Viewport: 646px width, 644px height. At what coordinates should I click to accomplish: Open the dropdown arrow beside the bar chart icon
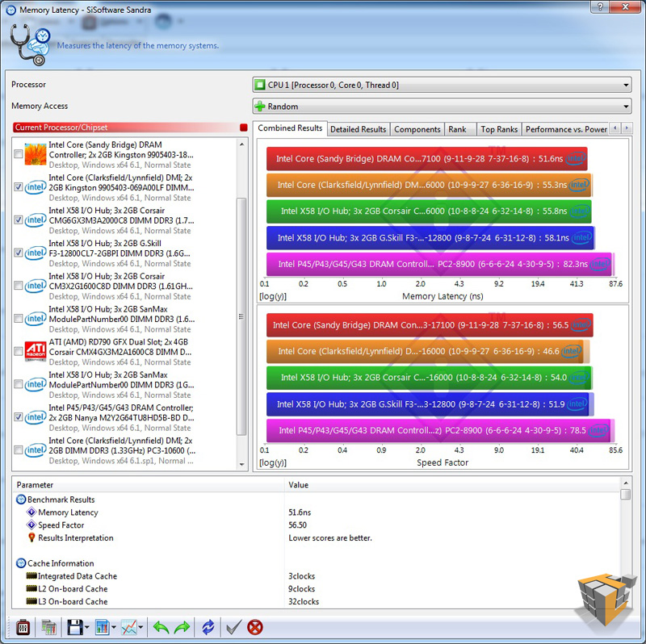(113, 628)
